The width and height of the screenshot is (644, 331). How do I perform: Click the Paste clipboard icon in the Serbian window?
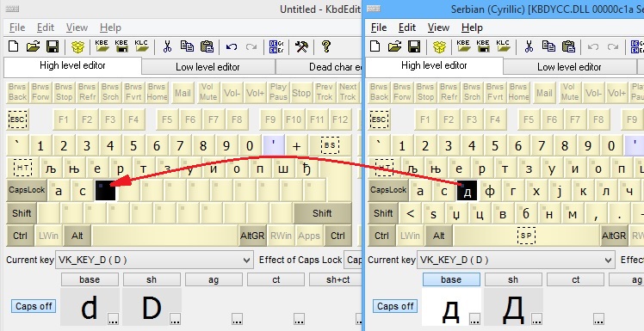(x=569, y=46)
